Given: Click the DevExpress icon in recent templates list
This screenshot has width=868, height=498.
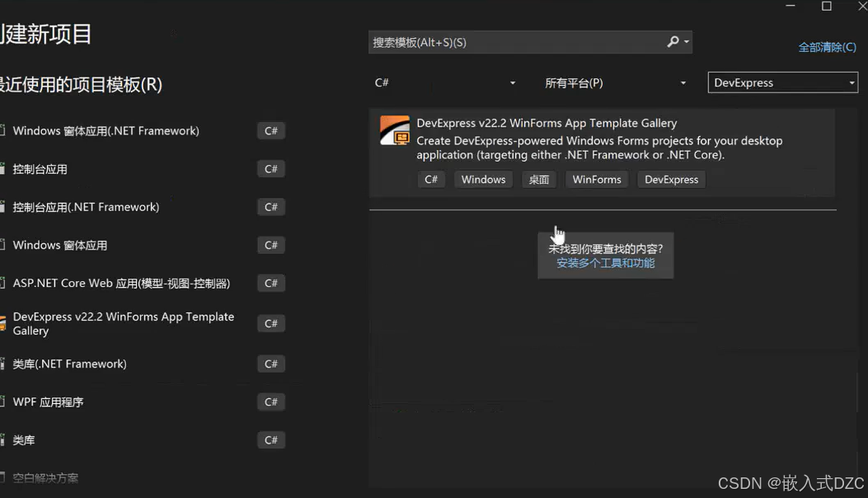Looking at the screenshot, I should click(x=2, y=323).
